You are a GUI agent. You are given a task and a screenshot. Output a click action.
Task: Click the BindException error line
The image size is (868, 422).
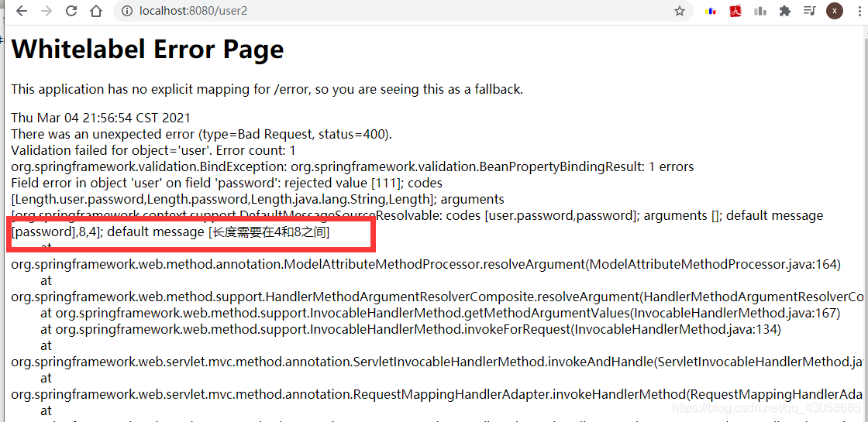pyautogui.click(x=352, y=166)
